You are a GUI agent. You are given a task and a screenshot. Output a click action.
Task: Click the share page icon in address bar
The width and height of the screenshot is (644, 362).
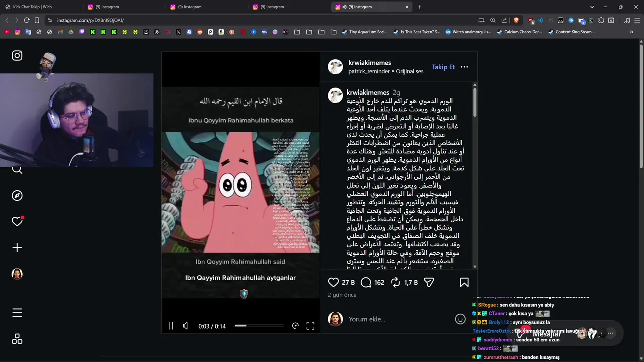[504, 20]
